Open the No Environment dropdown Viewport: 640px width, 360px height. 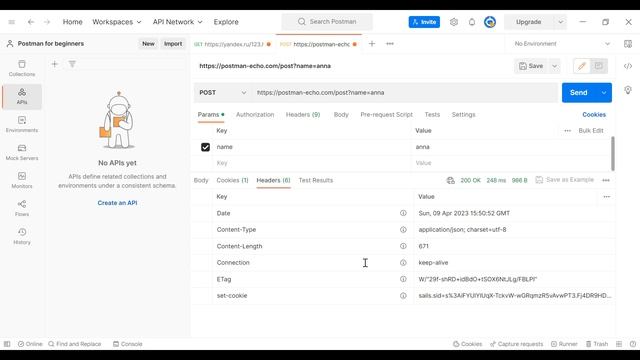coord(562,44)
